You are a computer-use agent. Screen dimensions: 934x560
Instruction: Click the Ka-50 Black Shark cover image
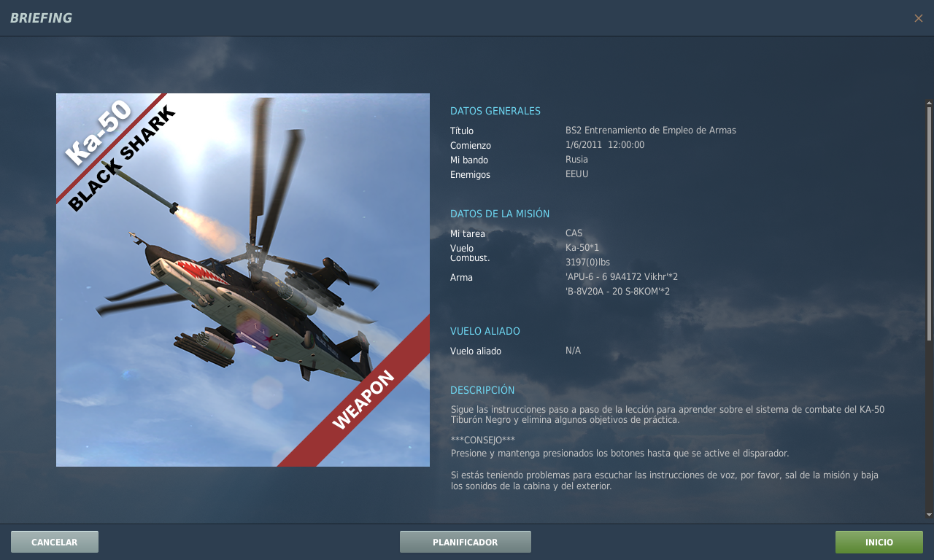tap(243, 280)
